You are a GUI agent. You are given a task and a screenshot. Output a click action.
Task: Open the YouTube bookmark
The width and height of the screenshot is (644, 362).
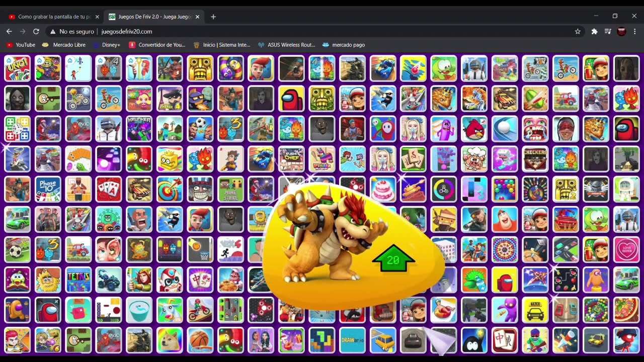[21, 45]
